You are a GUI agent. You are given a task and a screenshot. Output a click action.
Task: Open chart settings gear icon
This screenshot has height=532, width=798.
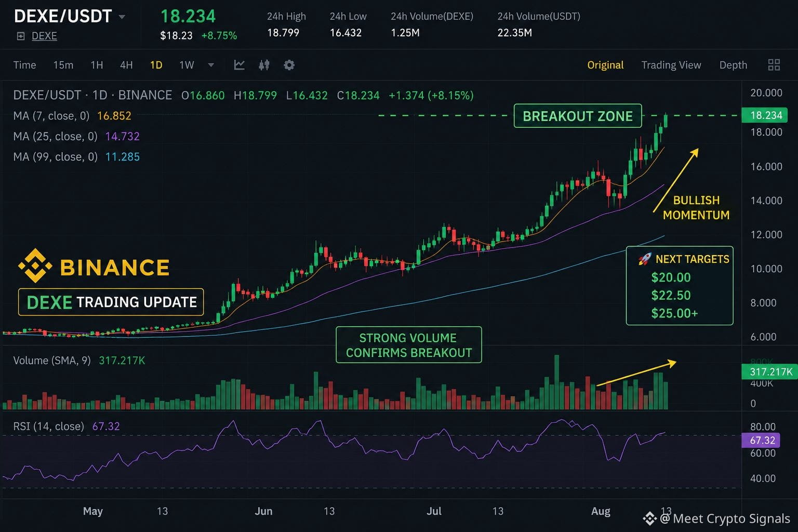[289, 65]
